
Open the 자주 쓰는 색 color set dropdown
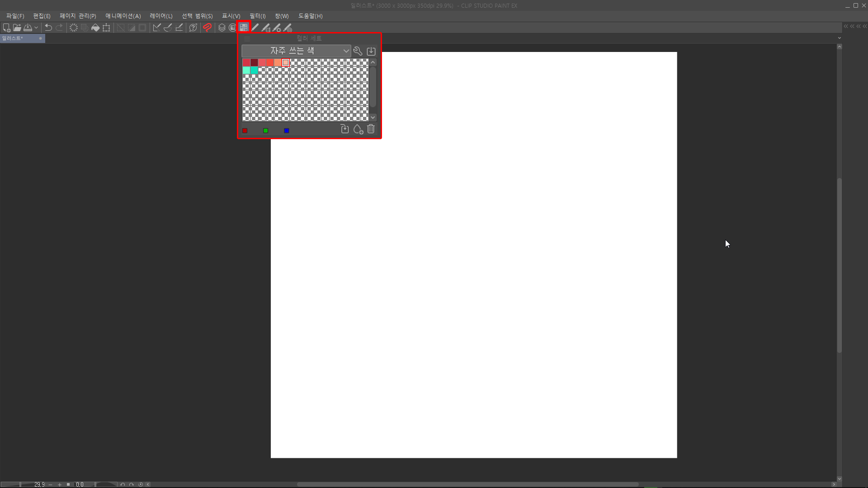pos(296,51)
